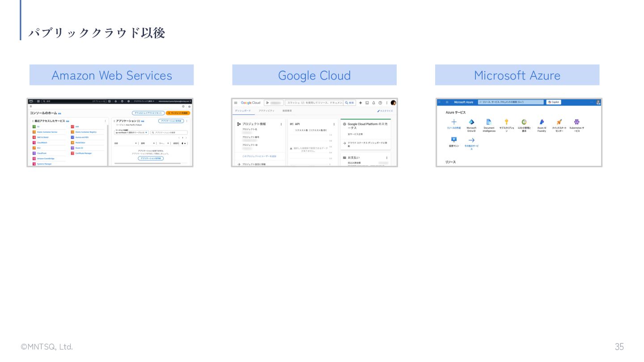Viewport: 644px width, 362px height.
Task: Open Azure AI Foundry icon
Action: pos(542,122)
